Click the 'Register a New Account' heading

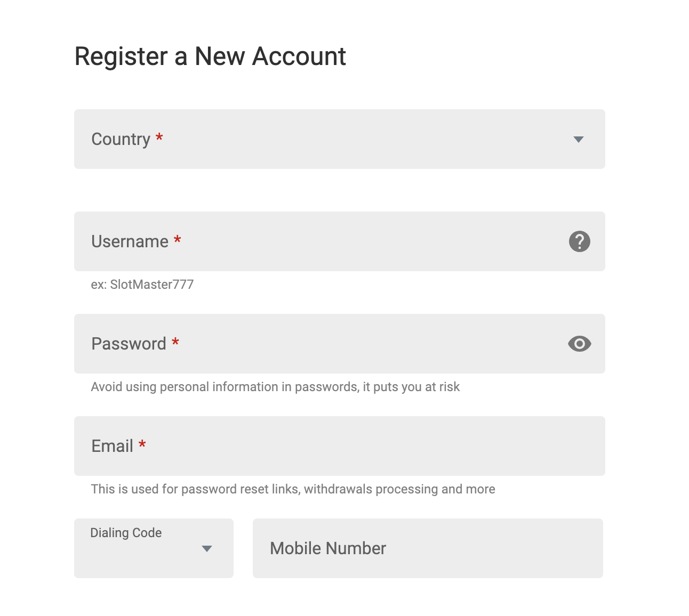[x=210, y=56]
